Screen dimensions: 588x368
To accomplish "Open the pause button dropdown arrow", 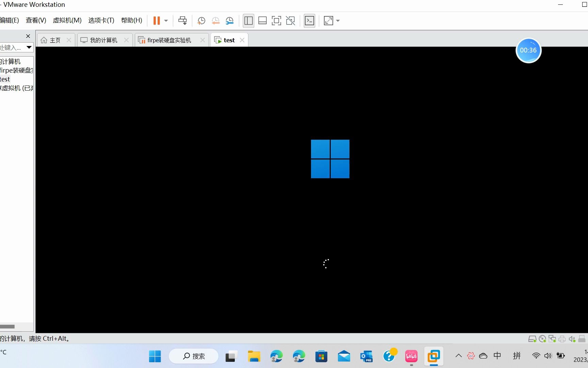I will click(166, 21).
